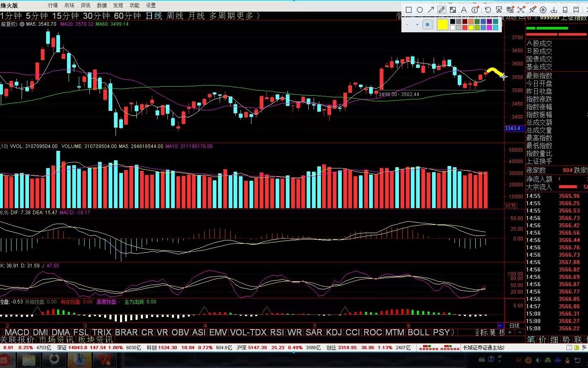Expand more indicators after PSY
The width and height of the screenshot is (588, 368).
(453, 332)
